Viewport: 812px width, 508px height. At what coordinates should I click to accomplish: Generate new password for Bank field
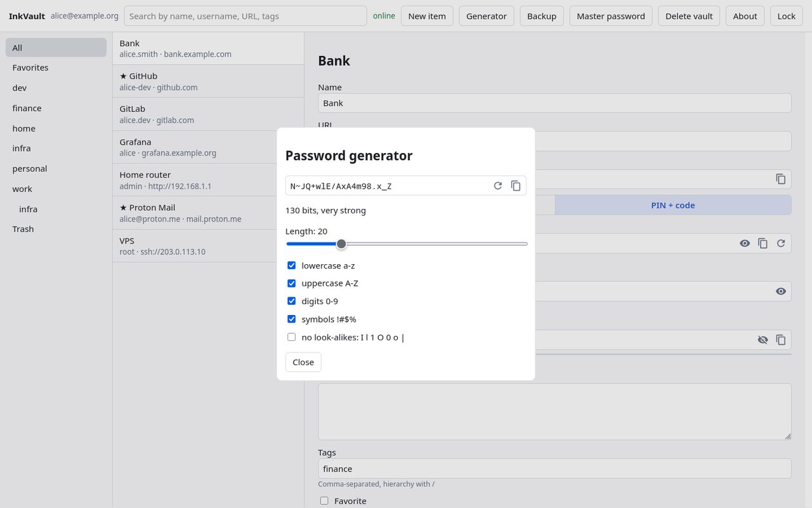781,243
